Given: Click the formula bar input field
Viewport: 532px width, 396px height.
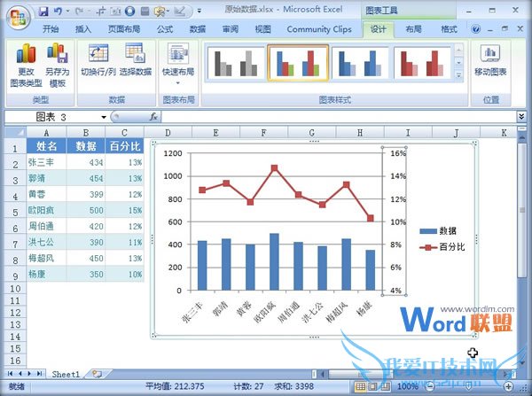Looking at the screenshot, I should point(339,117).
